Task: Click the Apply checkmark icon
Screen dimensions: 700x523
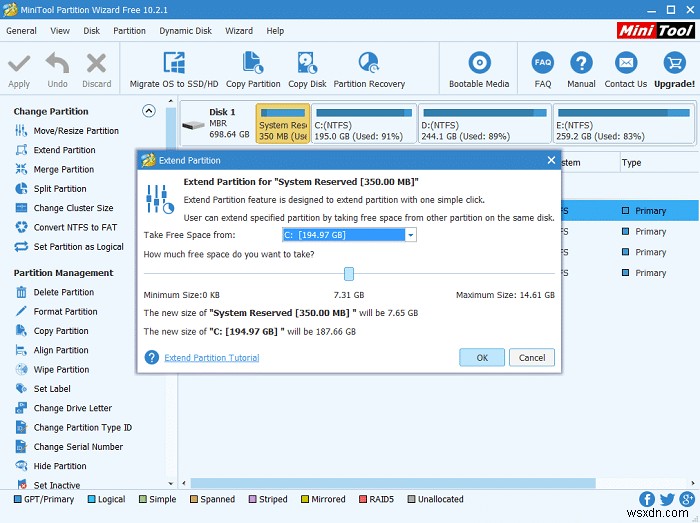Action: (x=19, y=63)
